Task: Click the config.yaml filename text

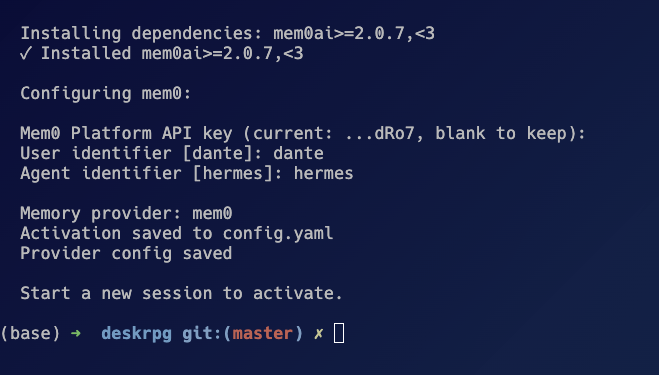Action: pyautogui.click(x=278, y=234)
